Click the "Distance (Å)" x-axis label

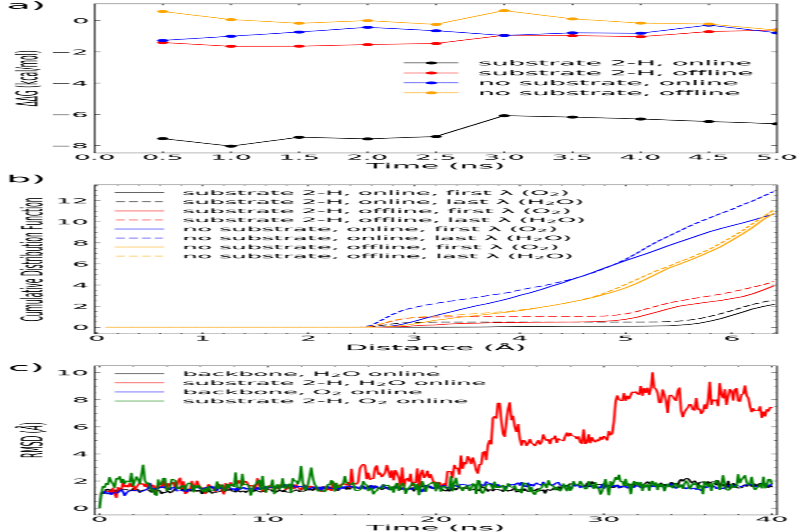[436, 347]
